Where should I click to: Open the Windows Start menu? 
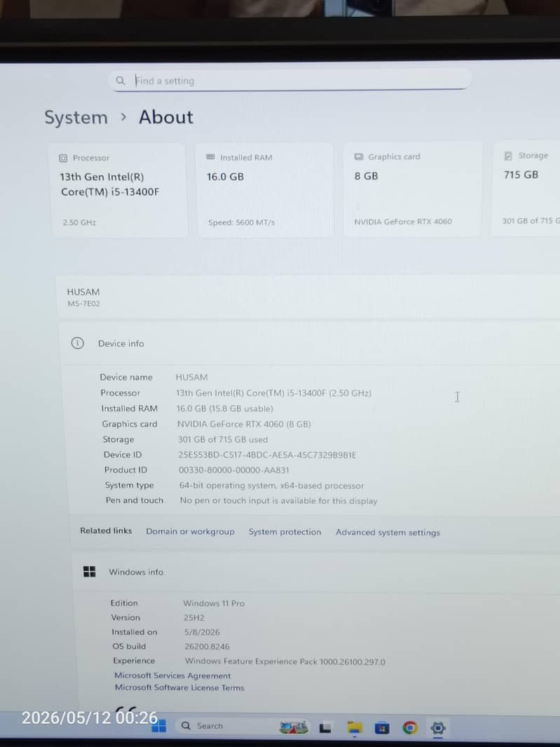(x=159, y=725)
